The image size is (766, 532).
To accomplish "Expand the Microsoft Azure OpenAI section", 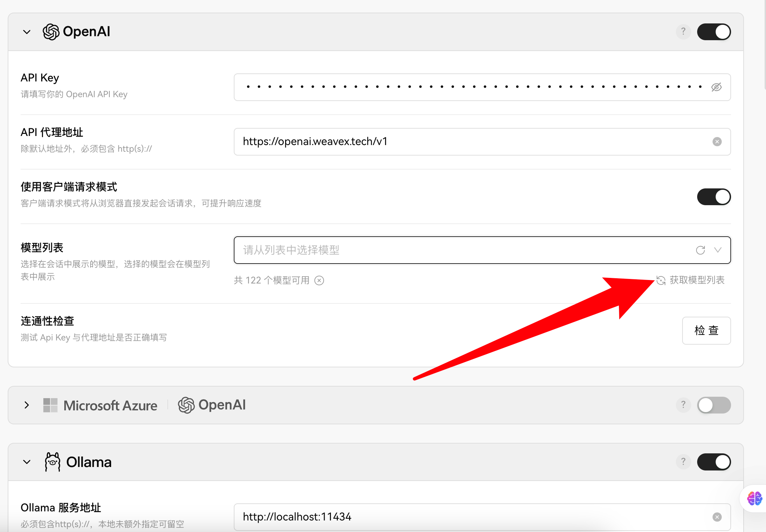I will pos(27,405).
